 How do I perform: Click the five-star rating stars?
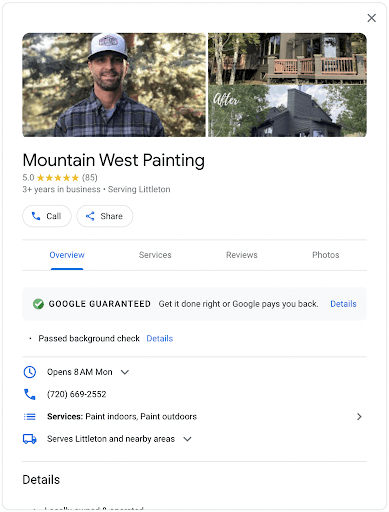(58, 177)
